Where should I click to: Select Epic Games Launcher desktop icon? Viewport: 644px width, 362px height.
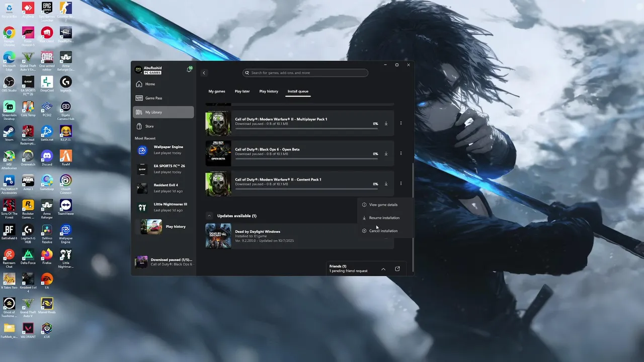coord(47,11)
